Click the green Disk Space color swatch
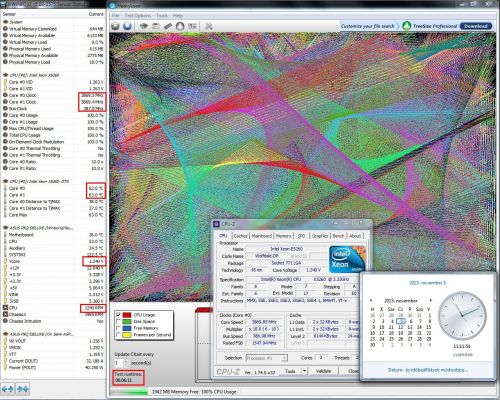 127,322
